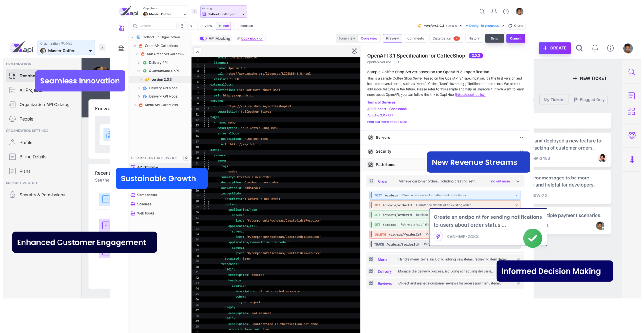Open Organization dropdown Master Coffee in top bar
The height and width of the screenshot is (333, 644).
165,12
